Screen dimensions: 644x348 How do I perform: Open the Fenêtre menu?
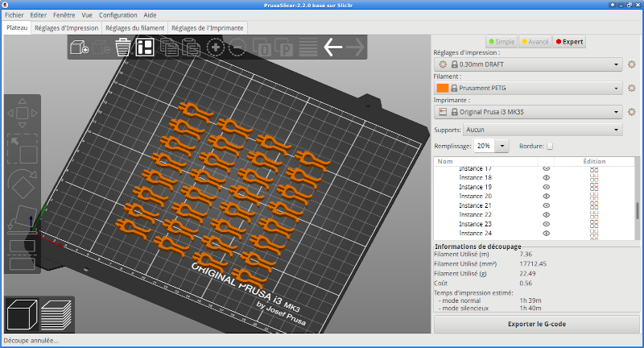[64, 14]
